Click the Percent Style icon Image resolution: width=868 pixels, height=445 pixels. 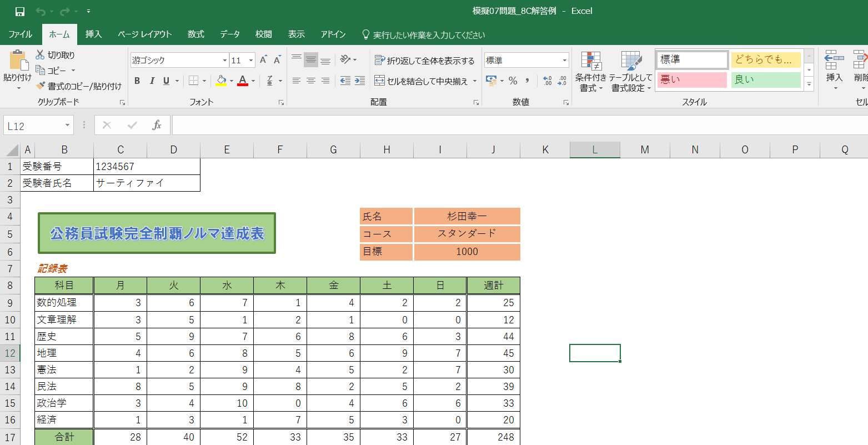coord(513,81)
